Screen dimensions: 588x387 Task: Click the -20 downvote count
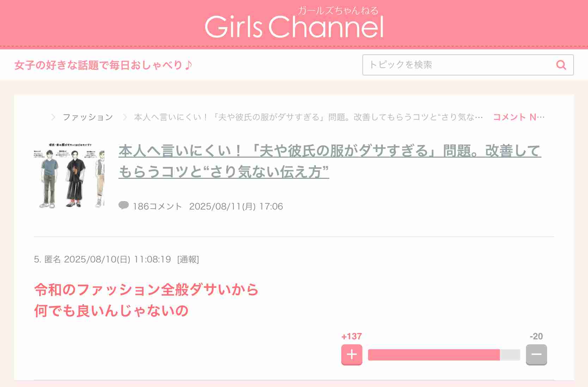536,336
